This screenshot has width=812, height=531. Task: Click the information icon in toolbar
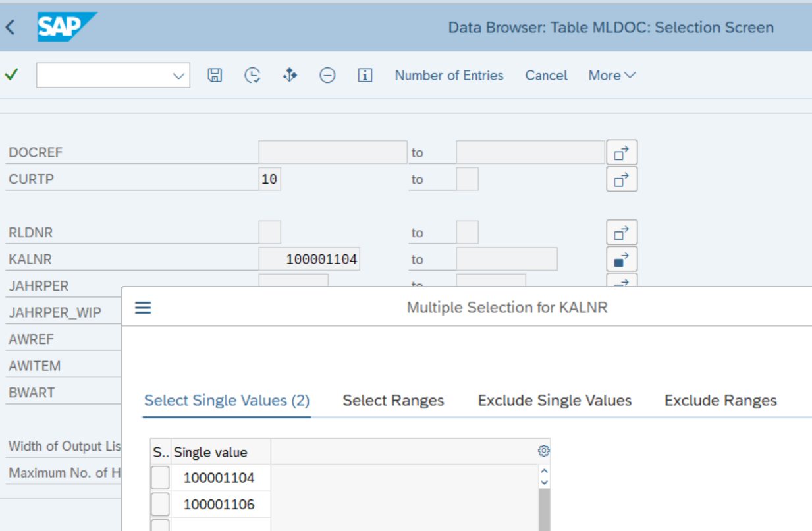365,76
